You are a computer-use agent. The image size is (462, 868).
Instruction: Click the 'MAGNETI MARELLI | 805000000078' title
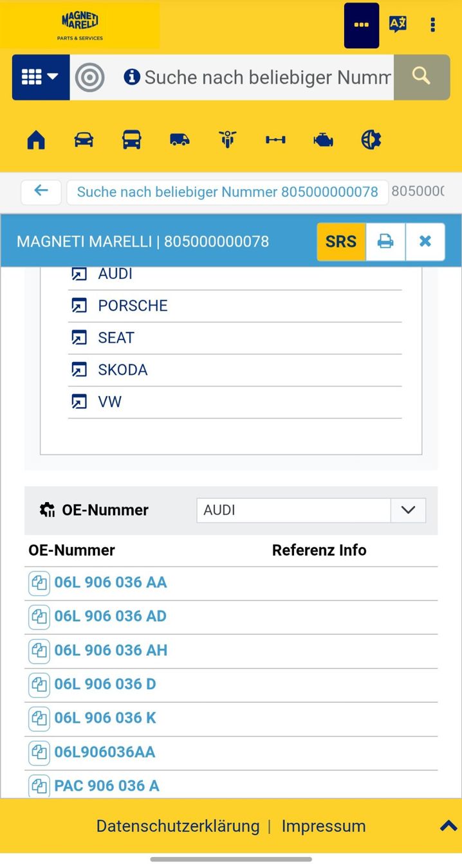pos(143,242)
